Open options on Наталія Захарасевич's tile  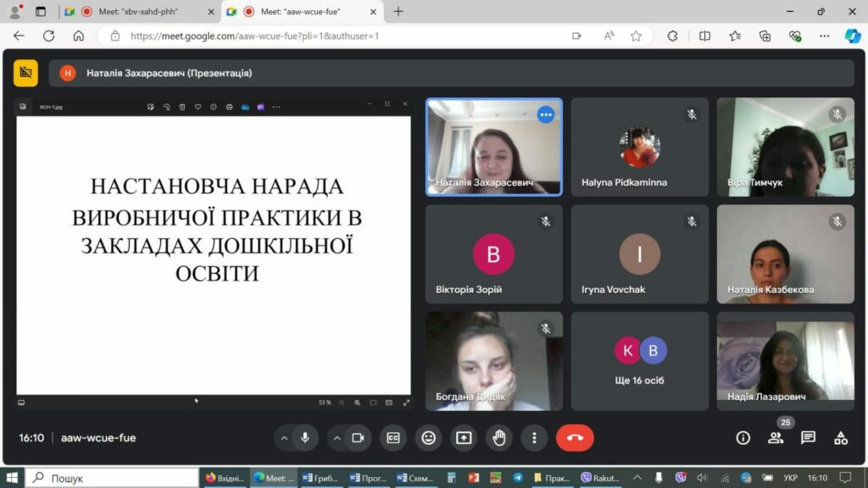coord(546,114)
